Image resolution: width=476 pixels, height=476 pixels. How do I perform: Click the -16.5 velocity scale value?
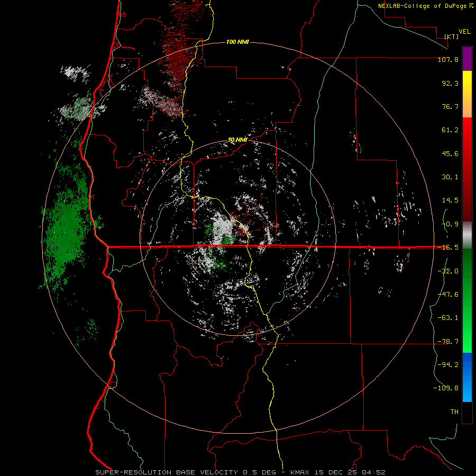click(x=448, y=248)
